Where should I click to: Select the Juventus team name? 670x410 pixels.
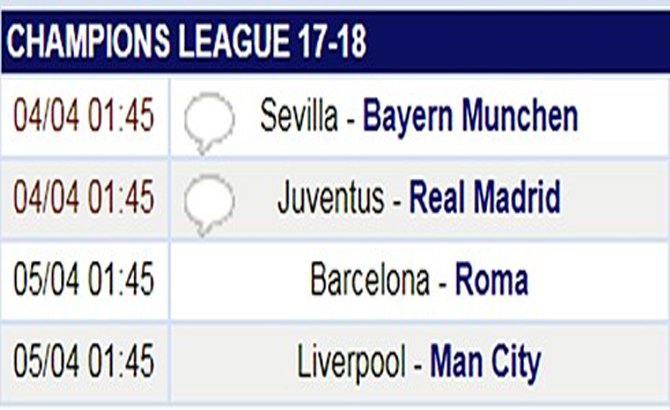331,197
